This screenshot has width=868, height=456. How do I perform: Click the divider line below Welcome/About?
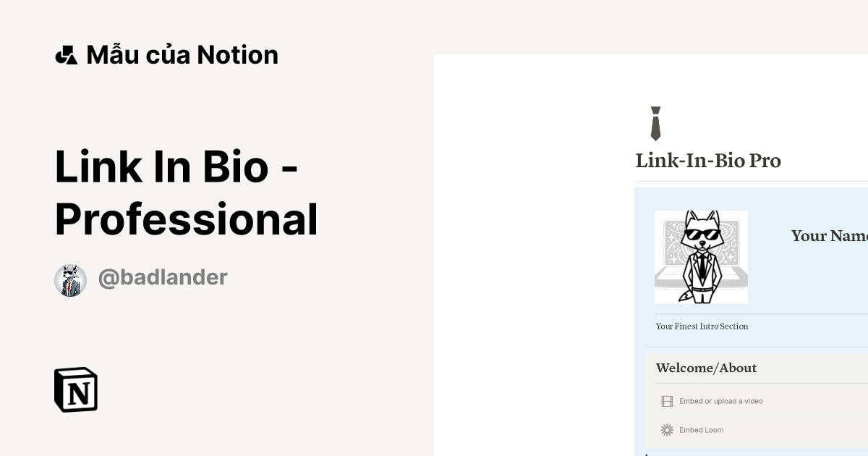[x=759, y=383]
